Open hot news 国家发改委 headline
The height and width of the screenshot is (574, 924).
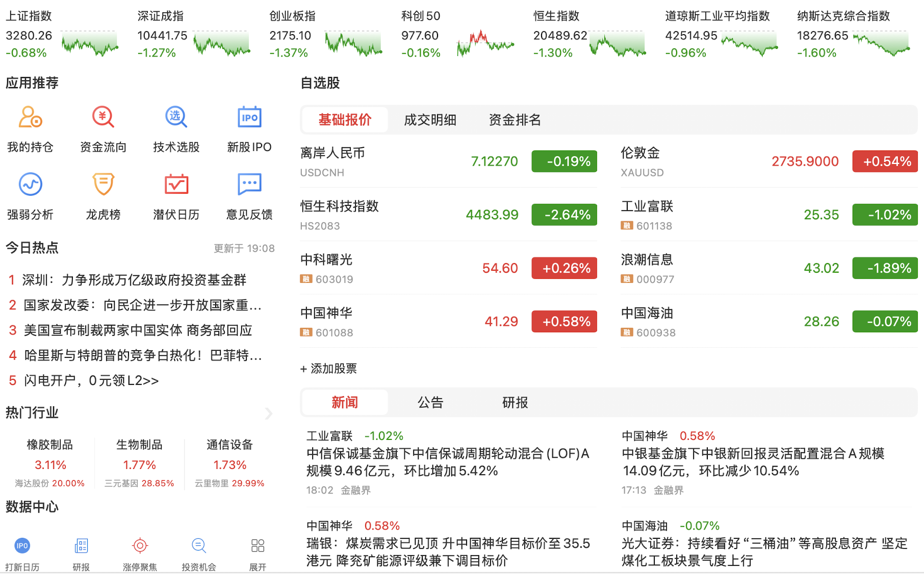142,305
